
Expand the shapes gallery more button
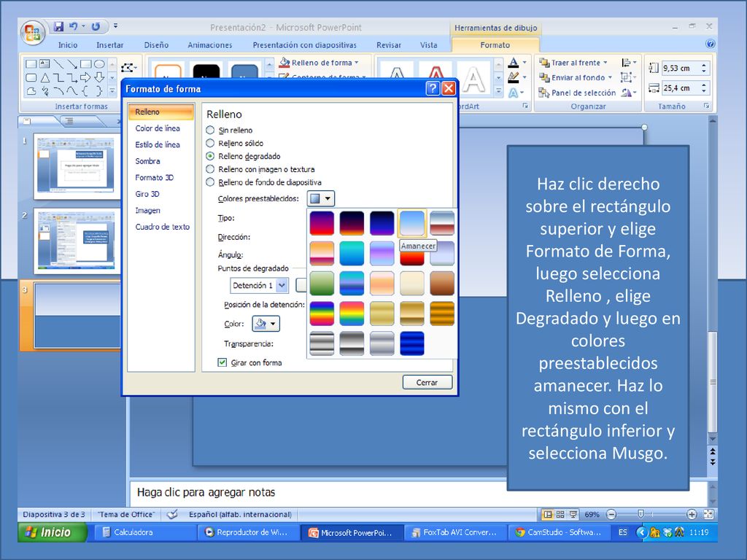point(112,90)
